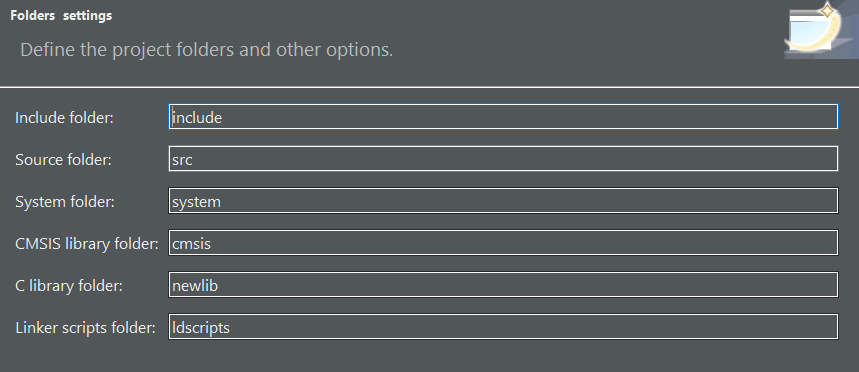Click the new project wizard banner icon
Screen dimensions: 859x372
(821, 30)
